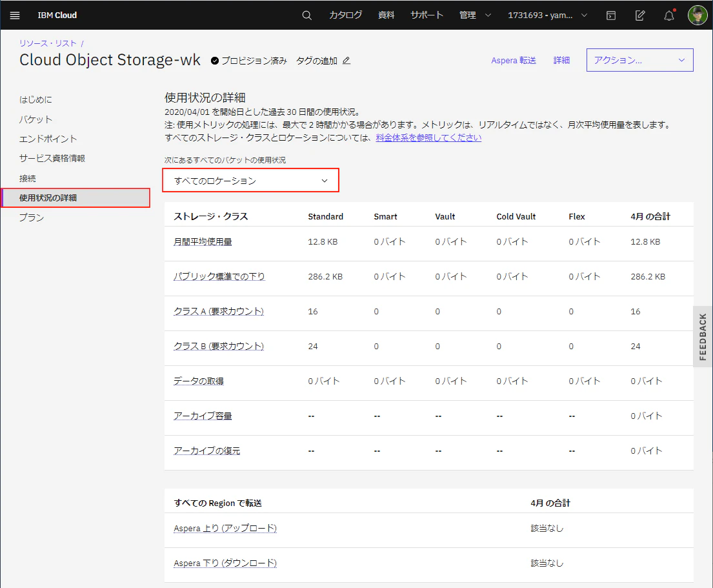
Task: Open the アクション dropdown
Action: pos(640,60)
